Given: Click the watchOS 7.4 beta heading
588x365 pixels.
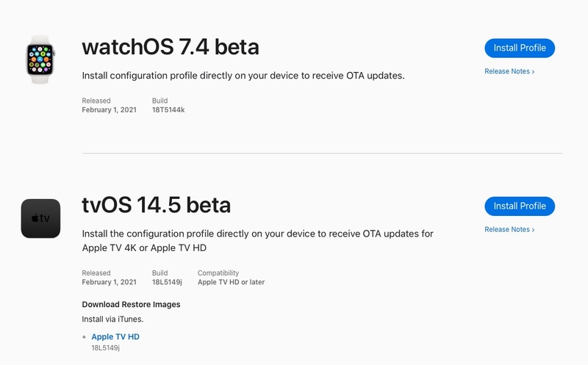Looking at the screenshot, I should [171, 47].
